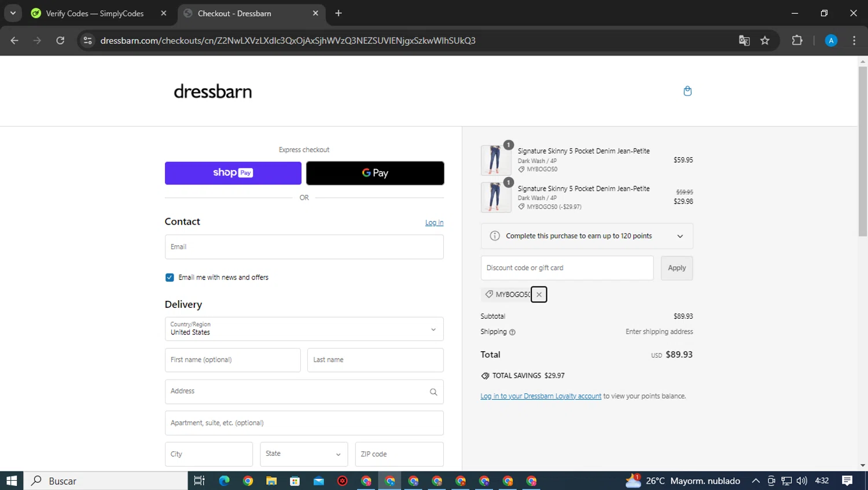Open the Windows Start menu
The height and width of the screenshot is (490, 868).
point(12,481)
